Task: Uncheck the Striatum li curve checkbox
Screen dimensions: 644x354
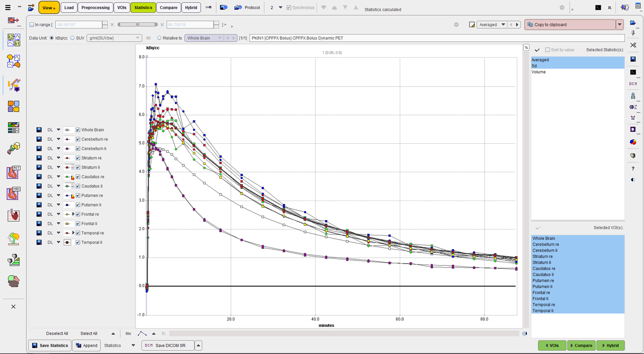Action: click(78, 167)
